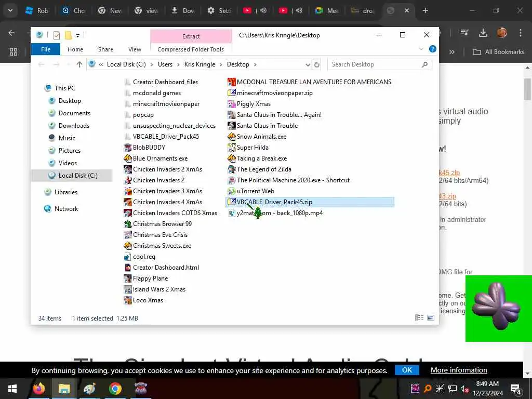Open Explorer Help question mark icon
This screenshot has height=399, width=532.
433,49
